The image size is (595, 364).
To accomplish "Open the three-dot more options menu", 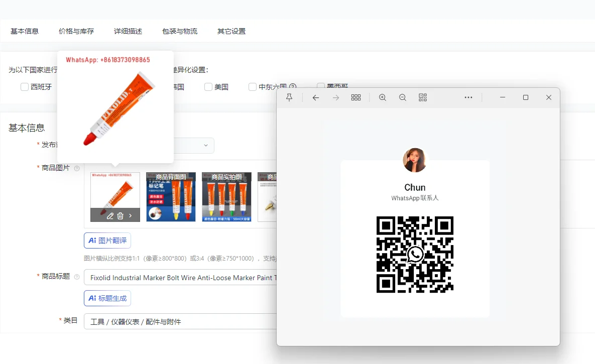I will pos(468,97).
